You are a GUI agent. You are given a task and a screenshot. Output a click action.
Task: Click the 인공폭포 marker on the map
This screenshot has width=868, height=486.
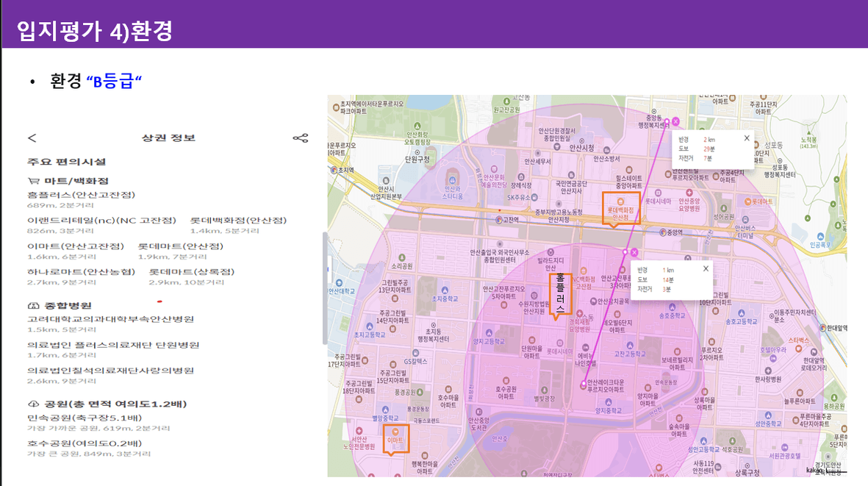[x=819, y=236]
